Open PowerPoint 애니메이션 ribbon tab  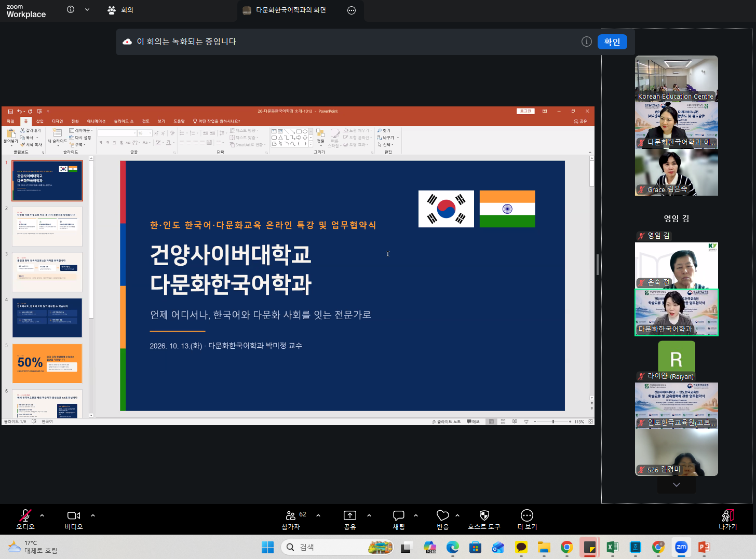pos(96,121)
